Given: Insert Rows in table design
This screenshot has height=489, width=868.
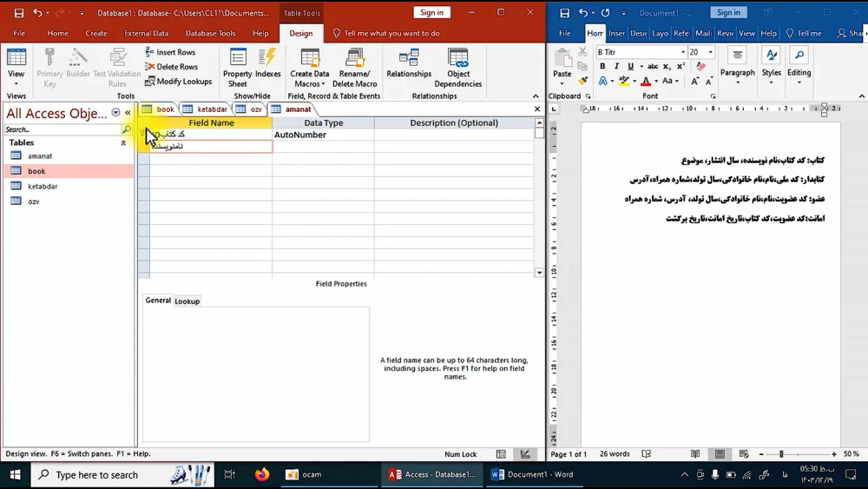Looking at the screenshot, I should [x=170, y=52].
